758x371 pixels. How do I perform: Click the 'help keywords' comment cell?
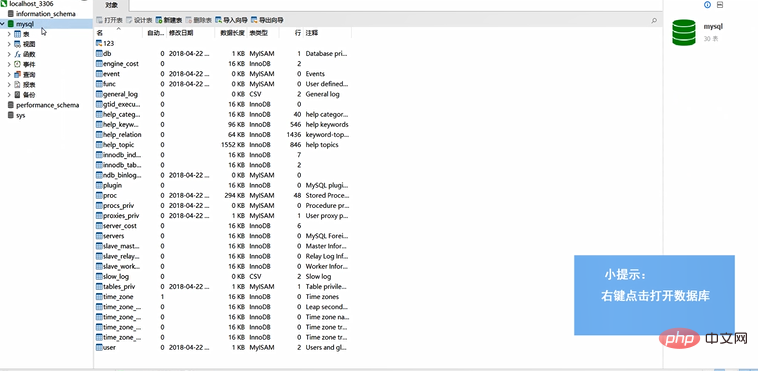327,124
